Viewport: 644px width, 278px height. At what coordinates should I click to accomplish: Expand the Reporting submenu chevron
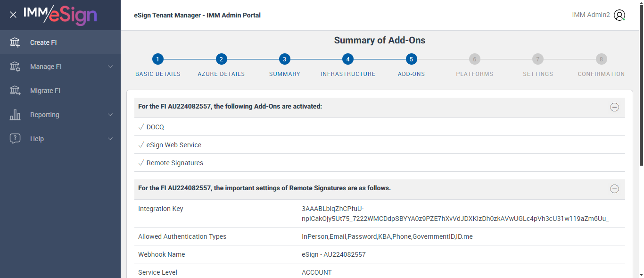tap(110, 115)
